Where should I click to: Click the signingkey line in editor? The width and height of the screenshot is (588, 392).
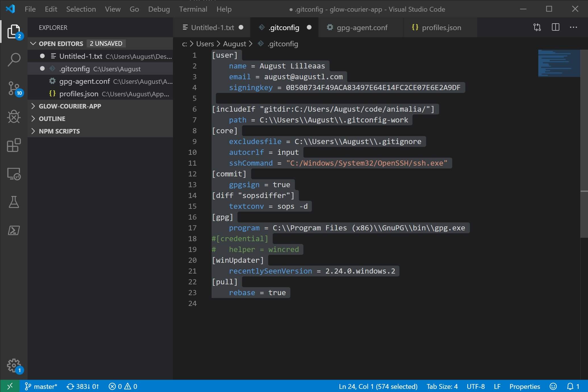click(x=345, y=87)
